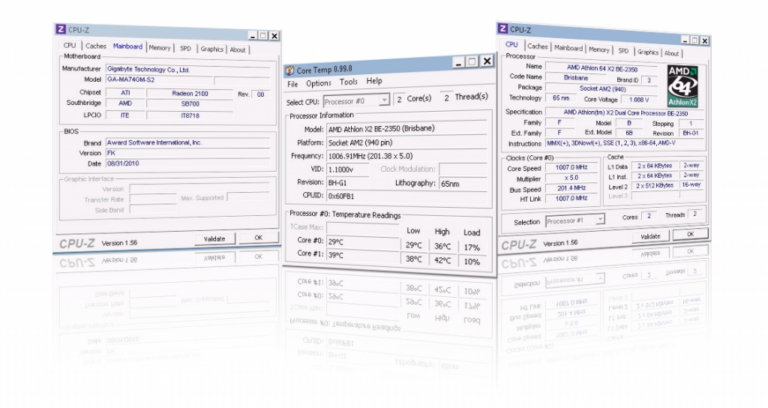Image resolution: width=768 pixels, height=408 pixels.
Task: Click Core Voltage value 1.088 V
Action: tap(639, 99)
